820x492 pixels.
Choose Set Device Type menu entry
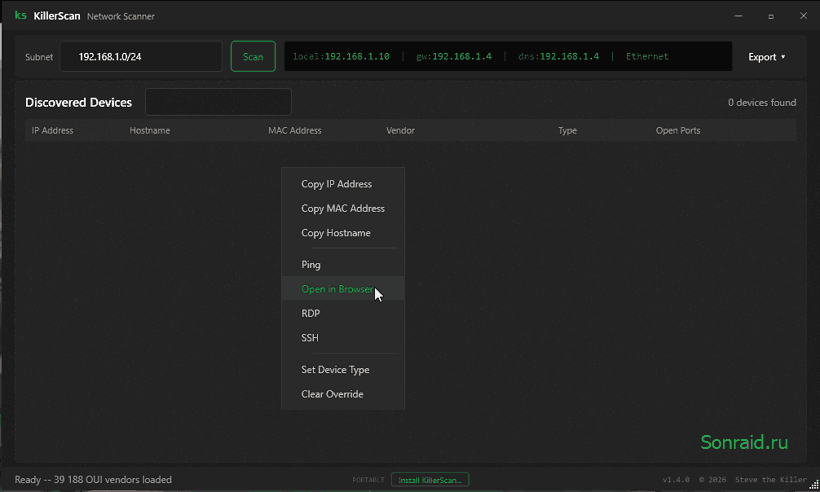343,370
